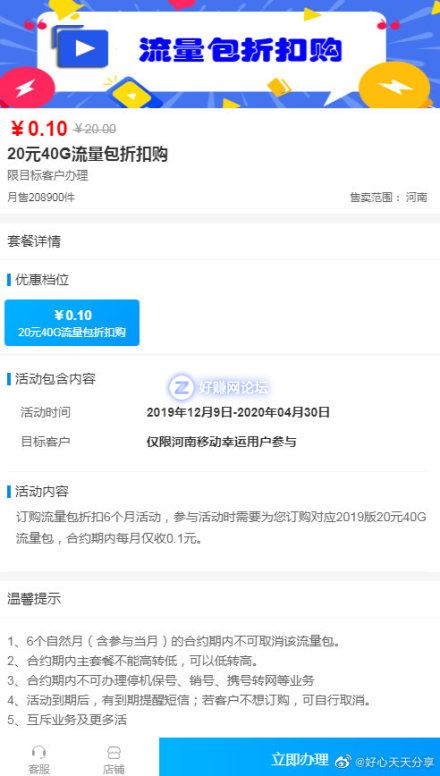Tap 立即办理 to apply now
Screen dimensions: 440x776
[x=299, y=759]
